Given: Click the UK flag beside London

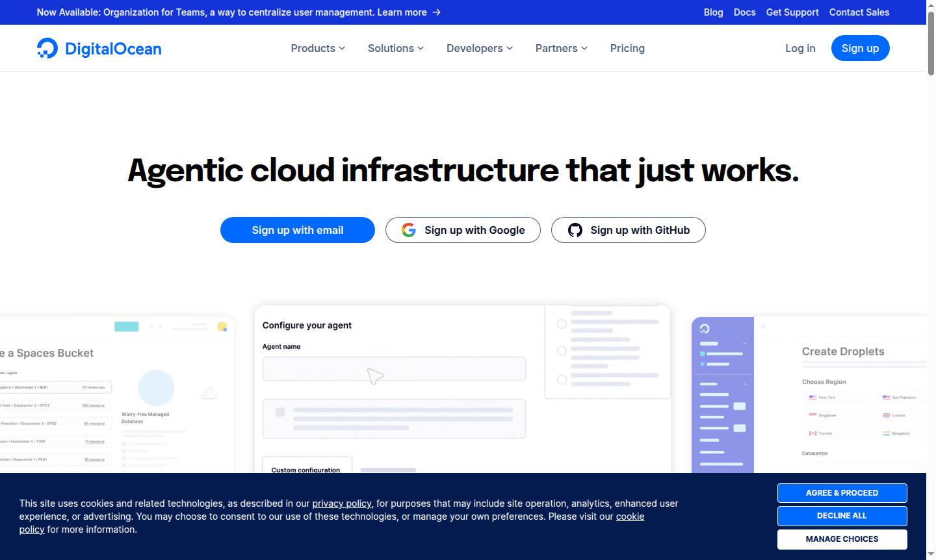Looking at the screenshot, I should coord(886,415).
